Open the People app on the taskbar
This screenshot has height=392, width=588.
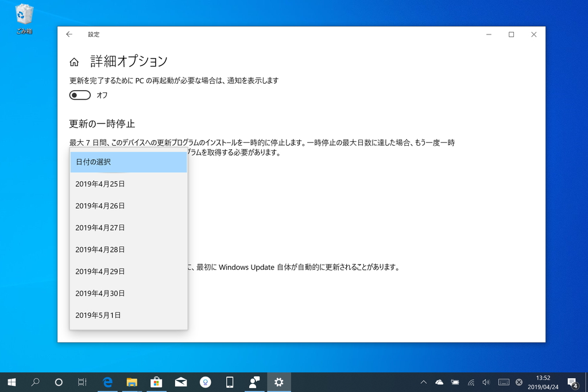254,382
